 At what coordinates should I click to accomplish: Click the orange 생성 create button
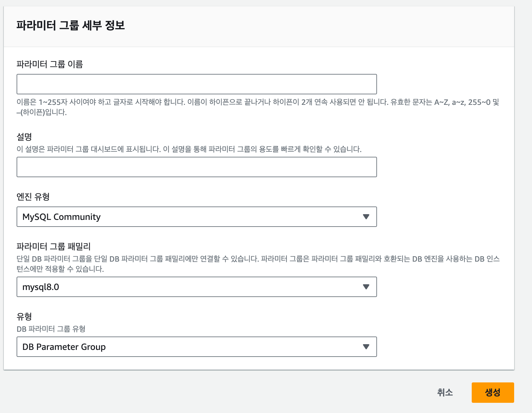click(493, 392)
